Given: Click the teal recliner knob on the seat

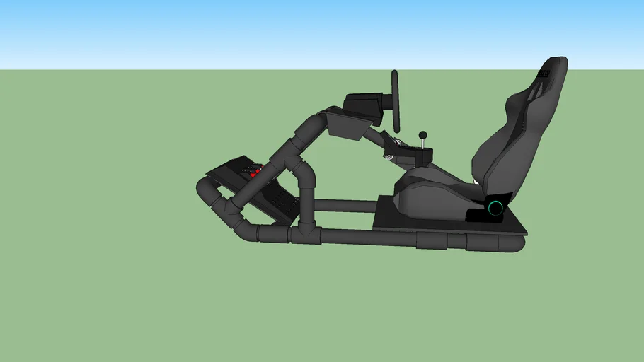Looking at the screenshot, I should [x=495, y=207].
